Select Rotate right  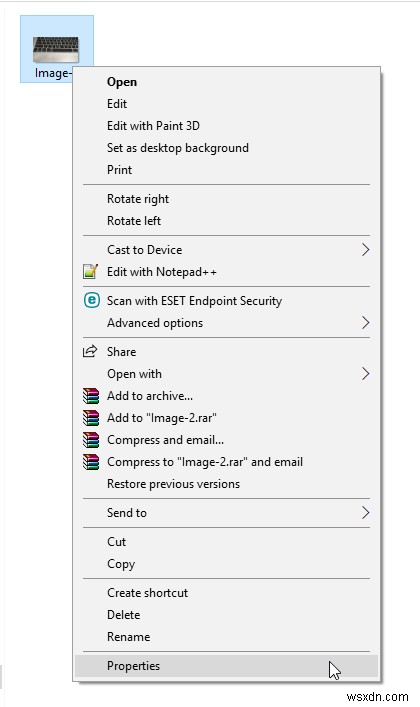138,199
